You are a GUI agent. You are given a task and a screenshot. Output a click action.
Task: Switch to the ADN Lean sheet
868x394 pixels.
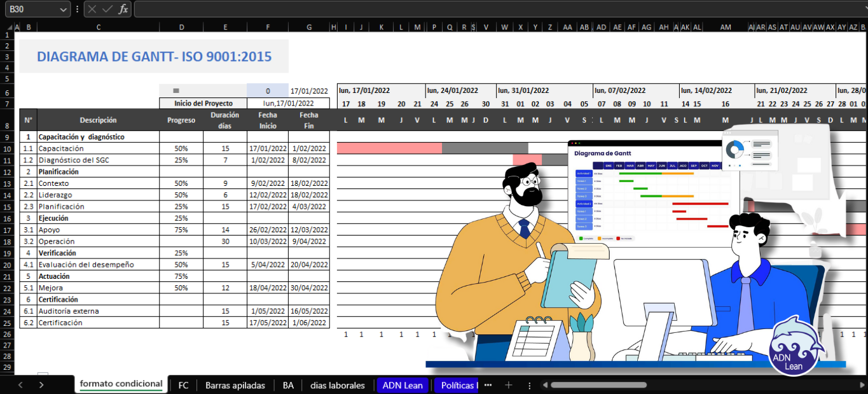pyautogui.click(x=403, y=385)
